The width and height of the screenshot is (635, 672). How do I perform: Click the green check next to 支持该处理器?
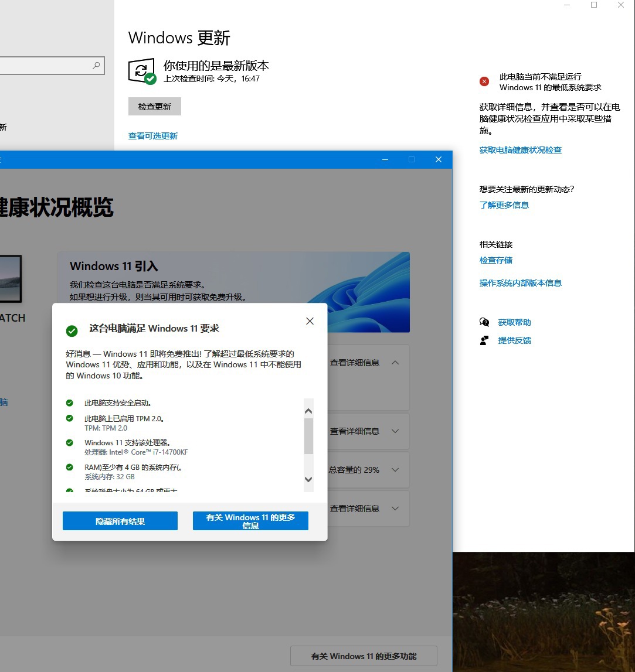[x=69, y=443]
